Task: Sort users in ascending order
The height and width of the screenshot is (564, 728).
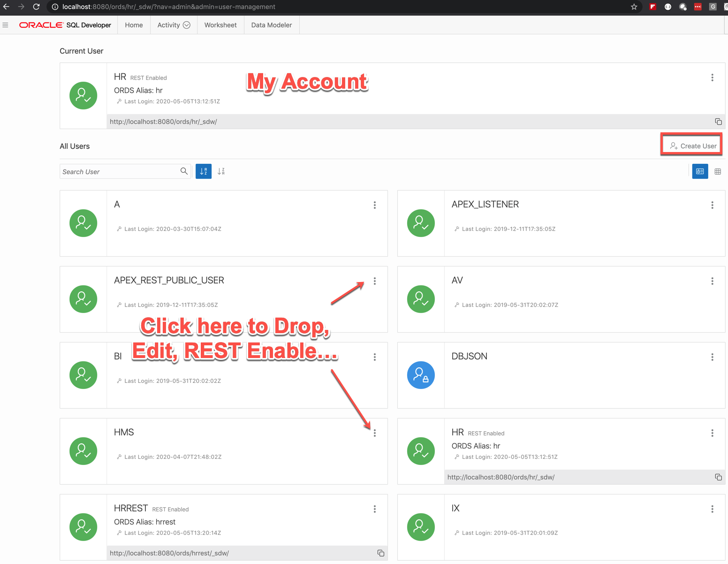Action: point(204,171)
